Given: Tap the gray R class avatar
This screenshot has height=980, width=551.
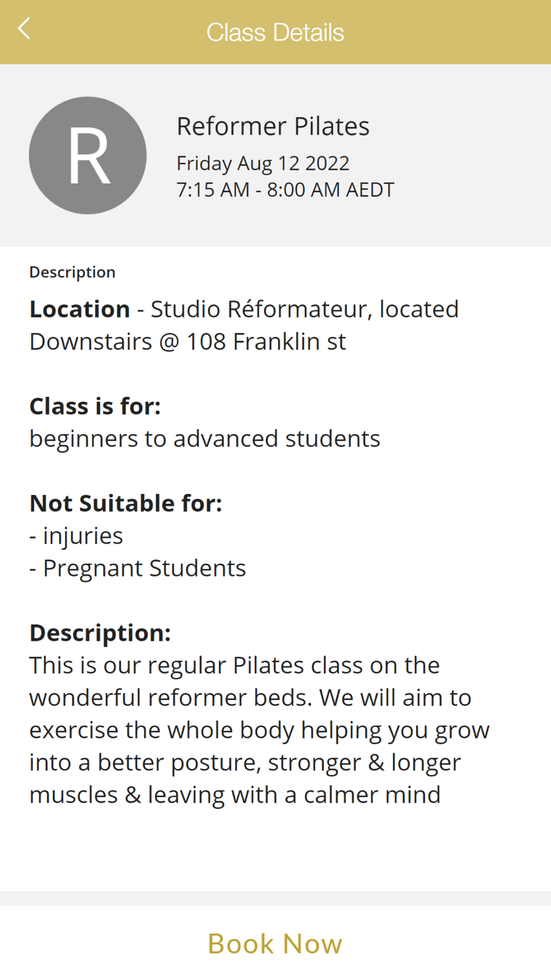Looking at the screenshot, I should pos(88,155).
